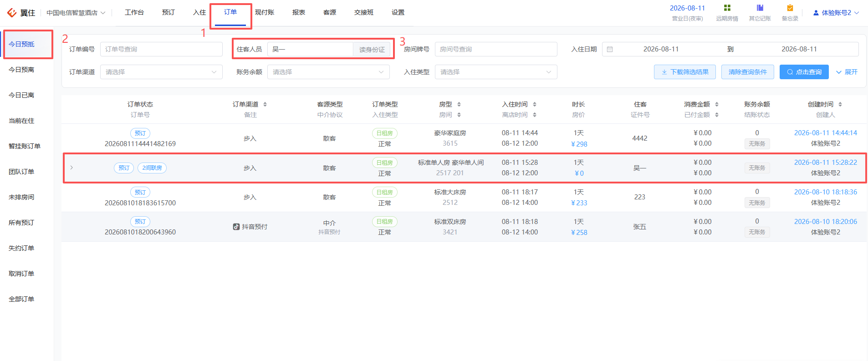
Task: Open the 体验账号2 user menu
Action: pos(836,13)
